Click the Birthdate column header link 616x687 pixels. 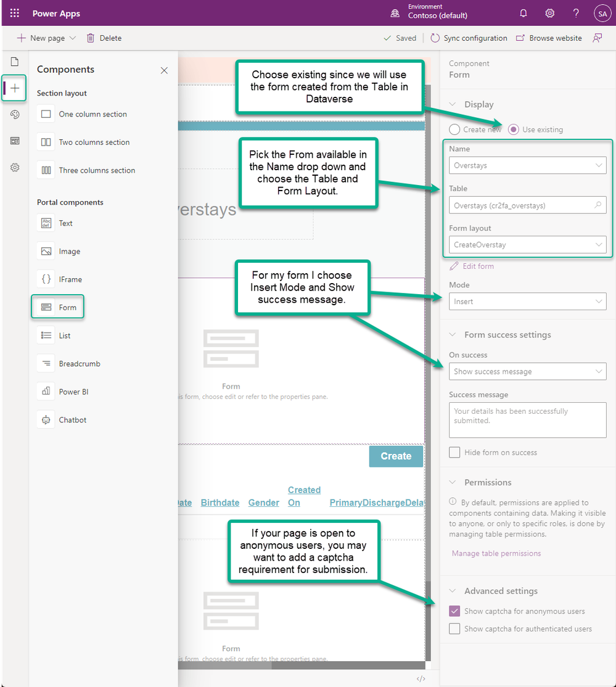220,503
